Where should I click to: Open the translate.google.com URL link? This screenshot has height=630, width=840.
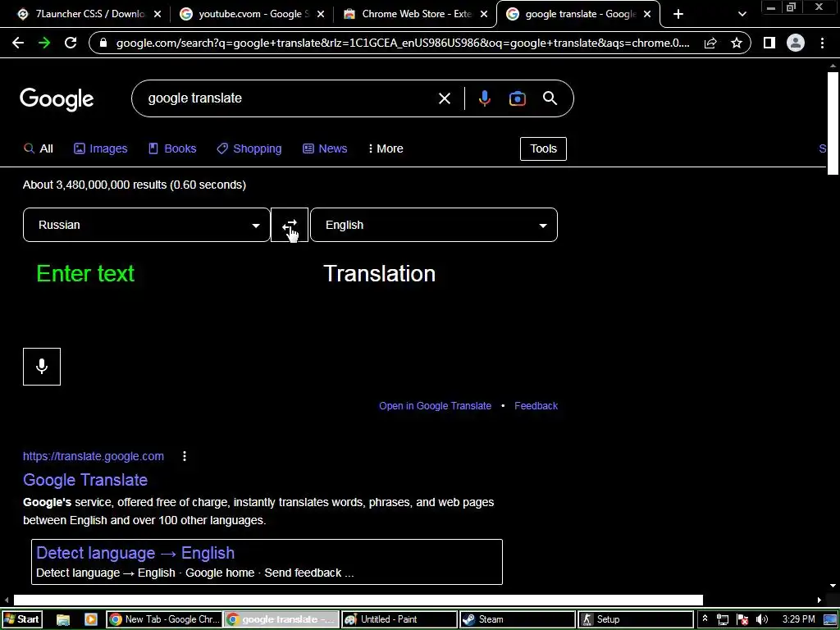[94, 456]
